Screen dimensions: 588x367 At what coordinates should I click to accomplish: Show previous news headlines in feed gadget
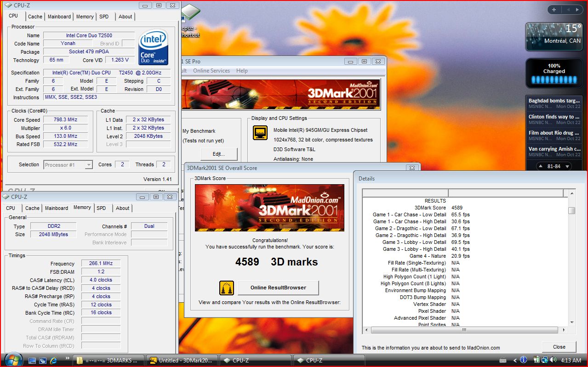(x=540, y=166)
